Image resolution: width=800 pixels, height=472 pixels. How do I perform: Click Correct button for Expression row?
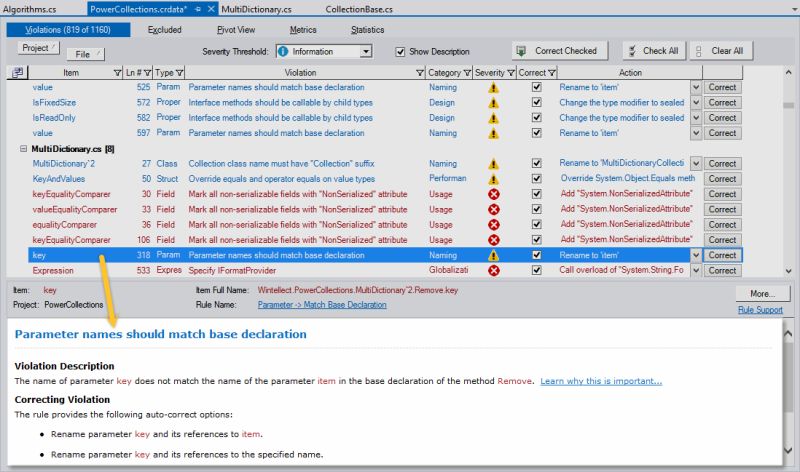(722, 270)
